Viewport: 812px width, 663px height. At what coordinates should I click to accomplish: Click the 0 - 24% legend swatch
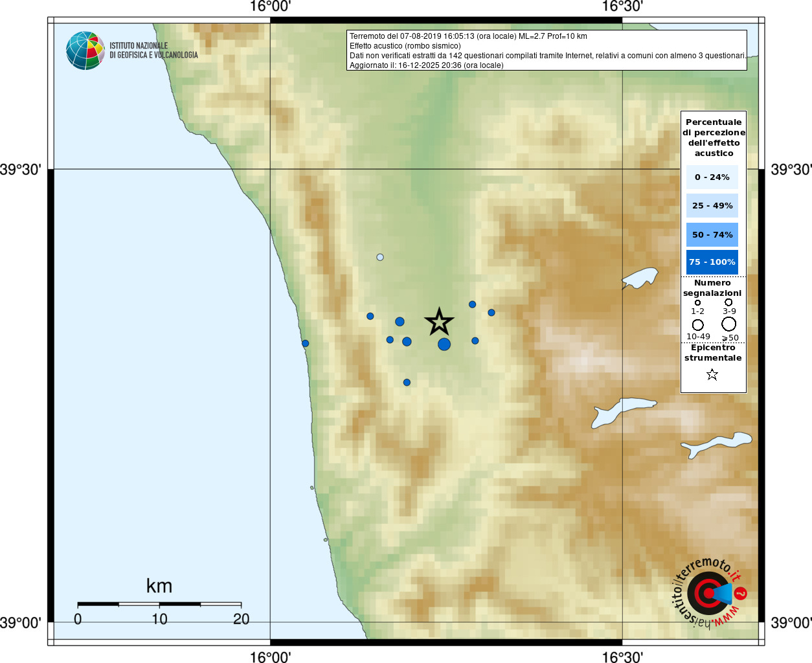point(712,177)
